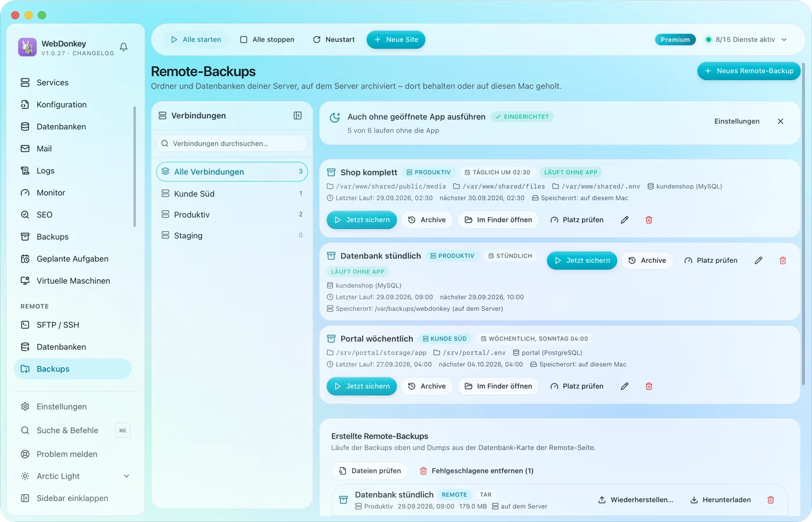Open Konfiguration in the sidebar
Image resolution: width=812 pixels, height=522 pixels.
pyautogui.click(x=72, y=104)
